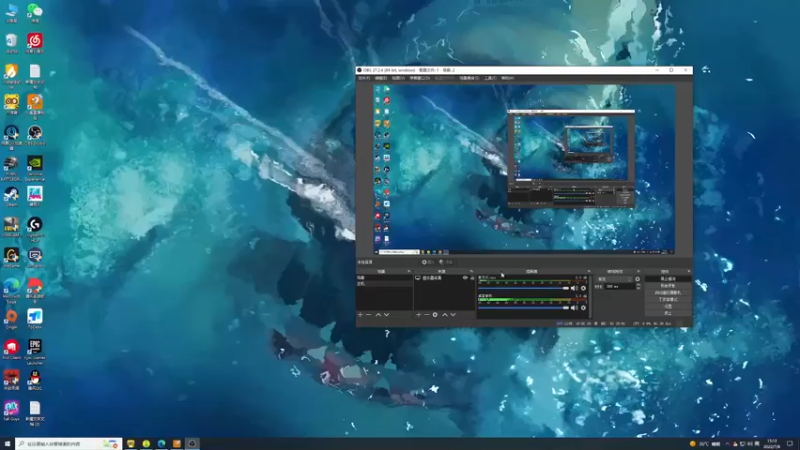The image size is (800, 450).
Task: Select first scene in Scenes list
Action: click(x=384, y=278)
